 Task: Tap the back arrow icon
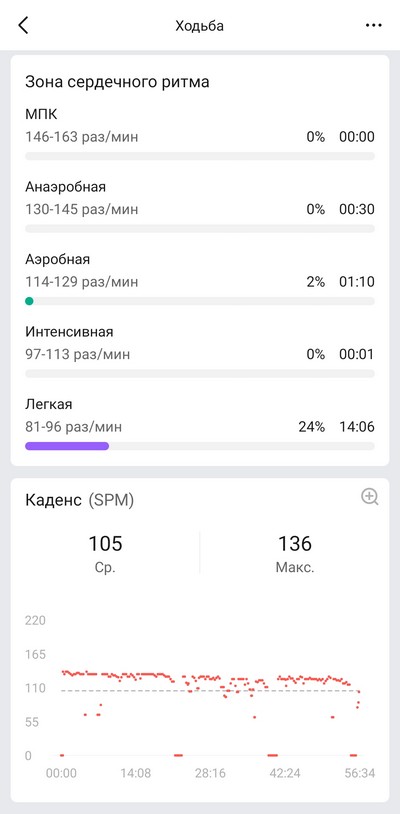pos(23,25)
